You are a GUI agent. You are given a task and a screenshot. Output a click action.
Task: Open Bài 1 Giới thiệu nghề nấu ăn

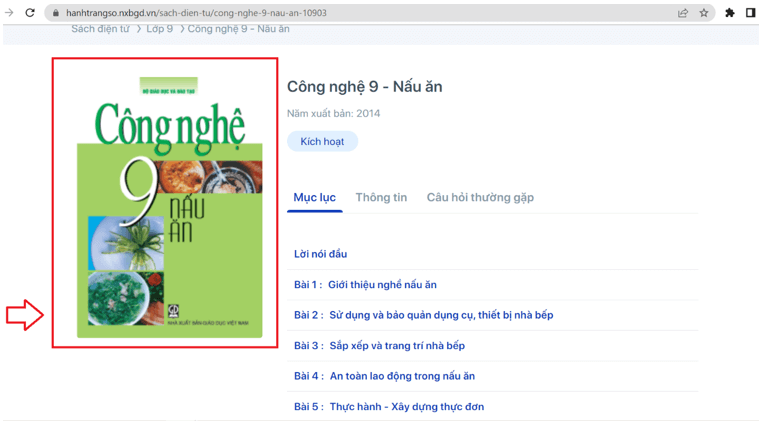click(365, 285)
